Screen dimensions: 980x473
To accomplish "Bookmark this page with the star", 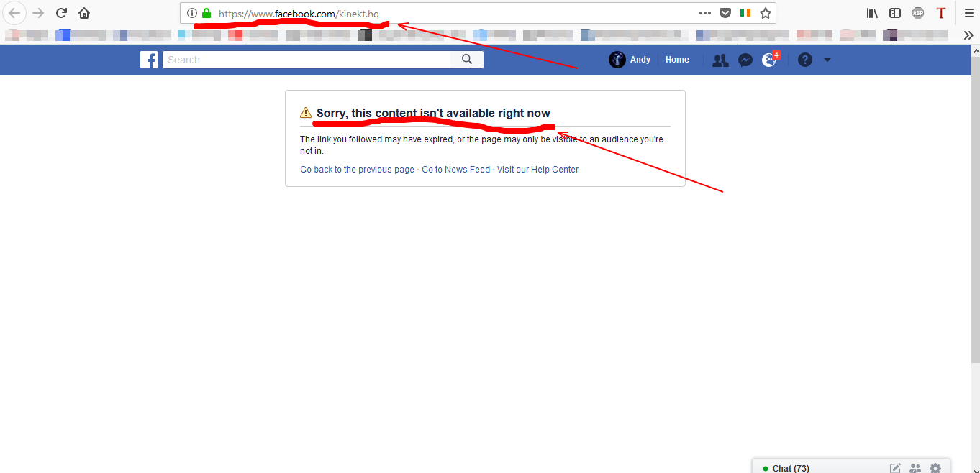I will [x=766, y=13].
